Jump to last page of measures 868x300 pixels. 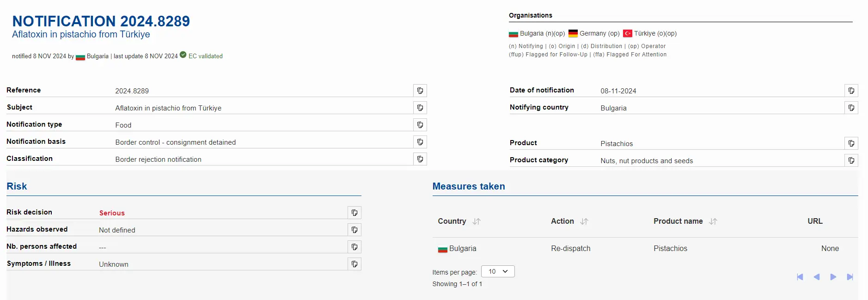850,277
